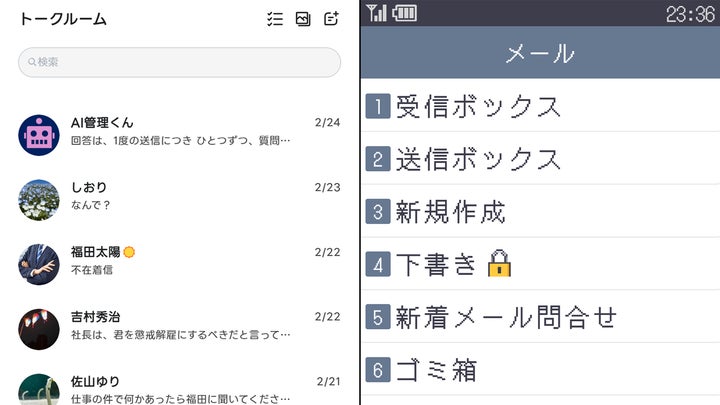Open AI管理くん robot avatar
This screenshot has height=405, width=720.
tap(39, 135)
